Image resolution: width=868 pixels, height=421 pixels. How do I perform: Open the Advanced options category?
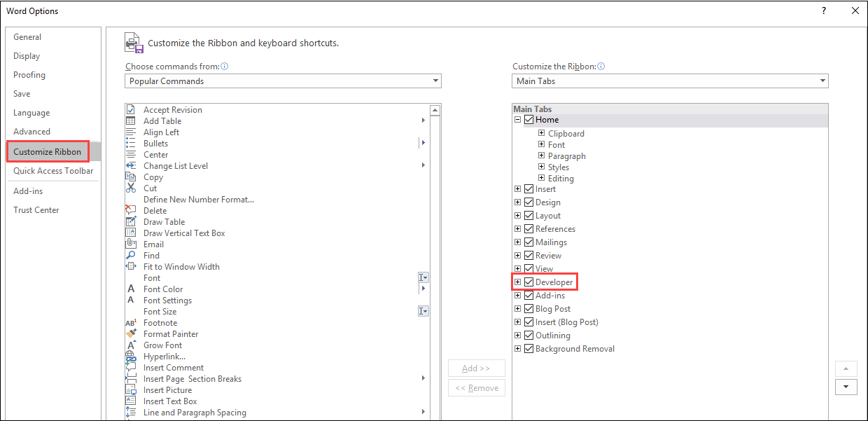pos(31,132)
